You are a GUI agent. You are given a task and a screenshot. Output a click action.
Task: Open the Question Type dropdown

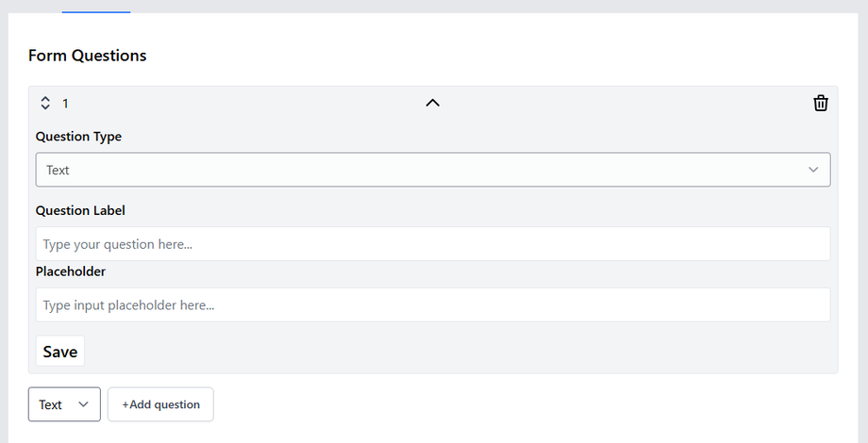432,170
